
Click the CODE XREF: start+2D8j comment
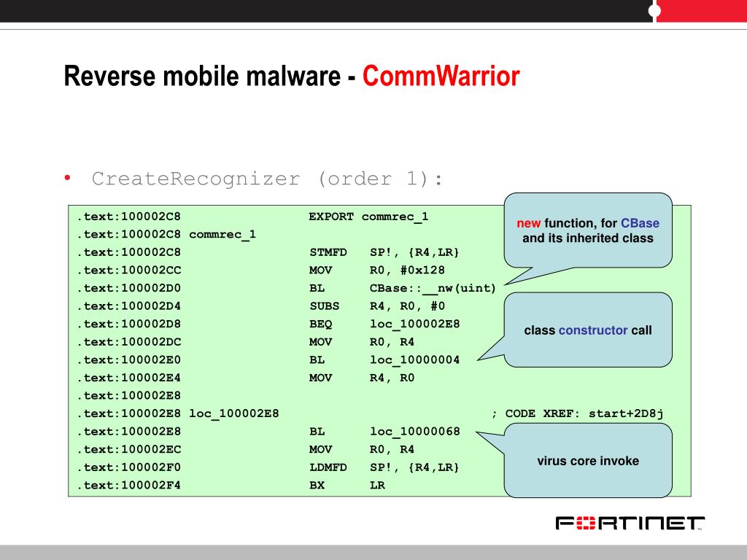[577, 414]
